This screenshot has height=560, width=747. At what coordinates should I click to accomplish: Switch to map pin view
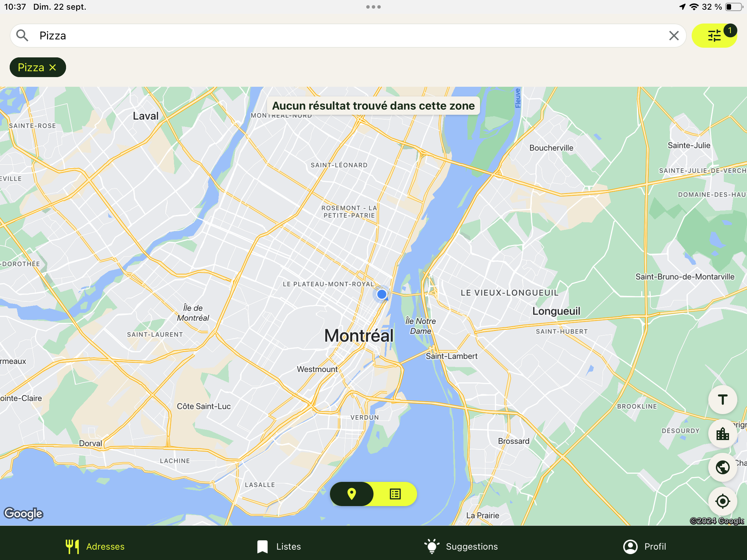coord(352,494)
